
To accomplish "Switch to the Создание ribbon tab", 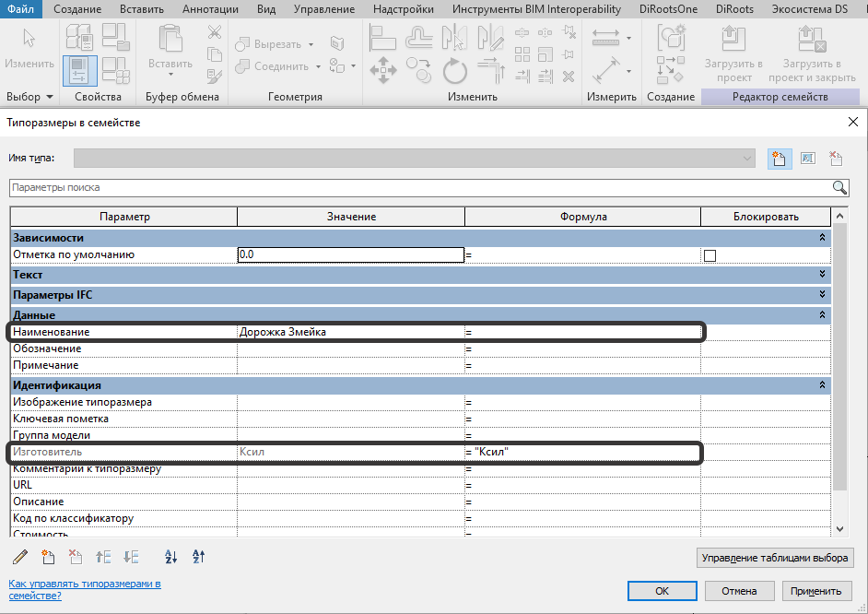I will click(x=77, y=9).
